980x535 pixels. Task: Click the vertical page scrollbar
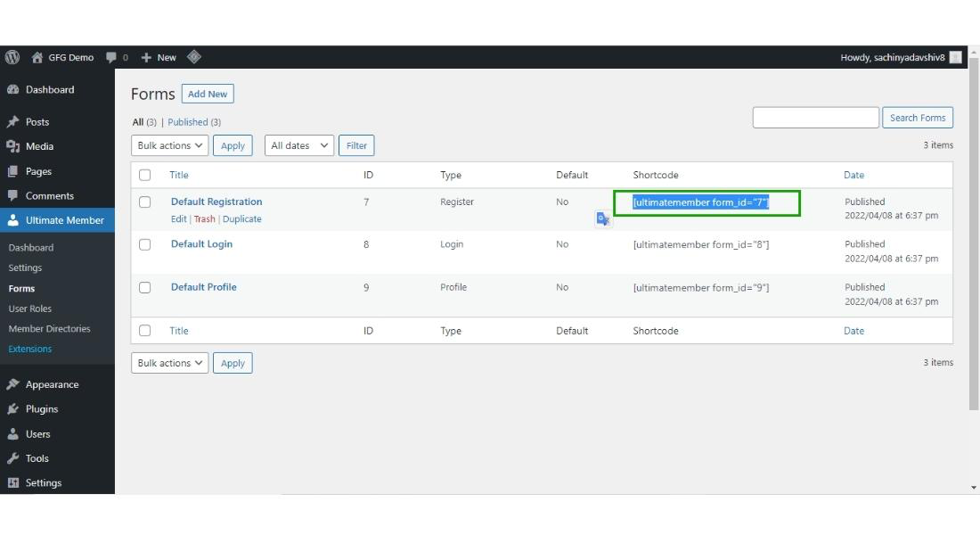pos(973,235)
